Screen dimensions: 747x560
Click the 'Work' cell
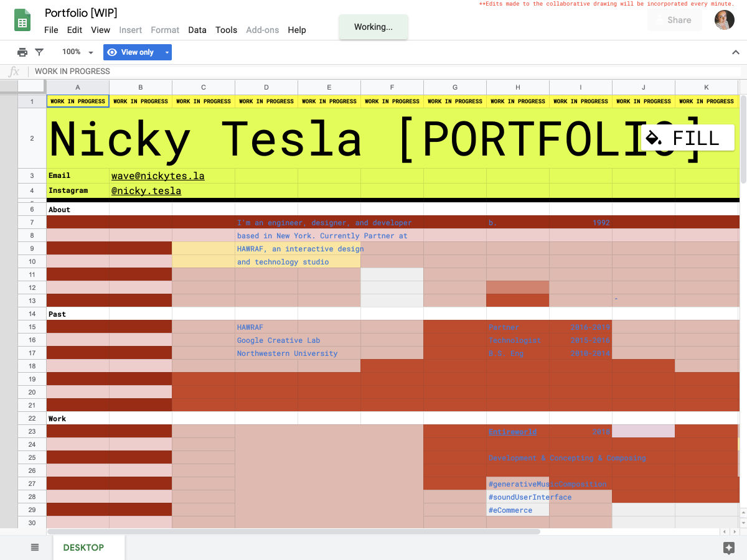pyautogui.click(x=78, y=419)
